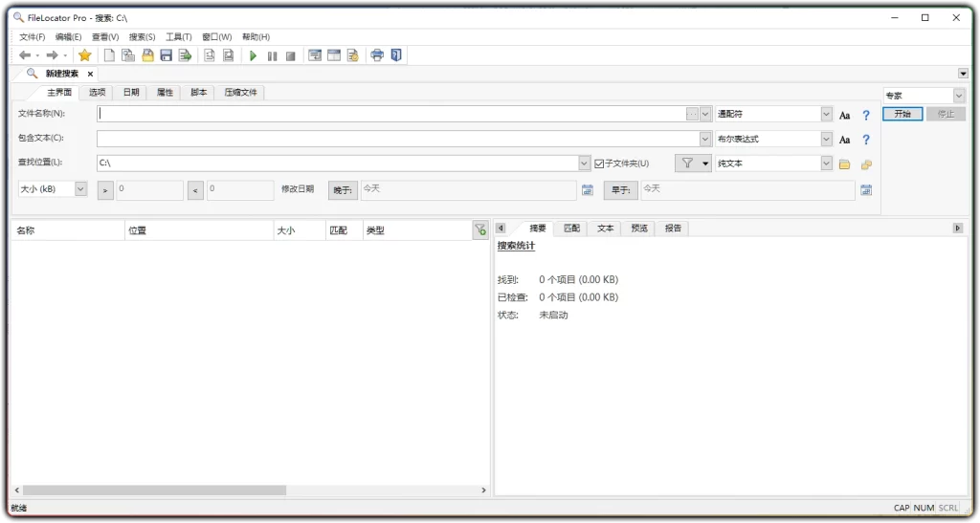Image resolution: width=980 pixels, height=523 pixels.
Task: Start search with green play icon
Action: click(x=253, y=55)
